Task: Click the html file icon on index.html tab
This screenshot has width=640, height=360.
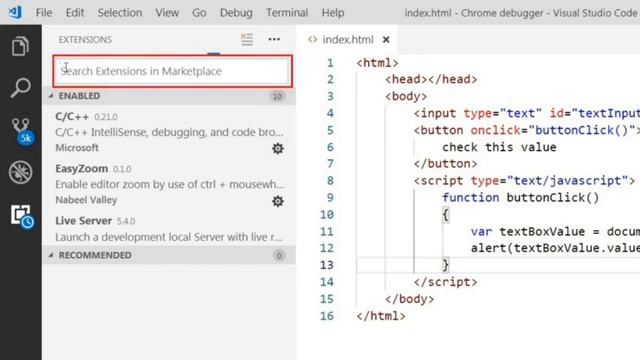Action: [313, 39]
